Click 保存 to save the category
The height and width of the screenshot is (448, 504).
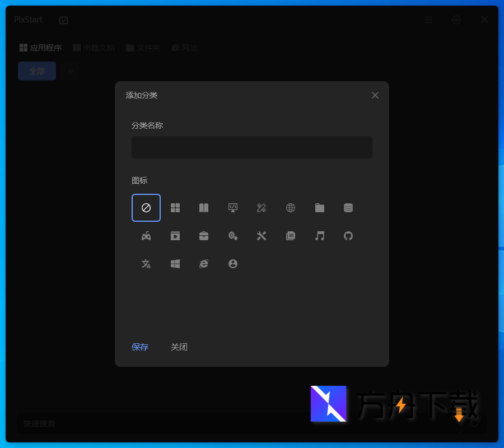140,347
